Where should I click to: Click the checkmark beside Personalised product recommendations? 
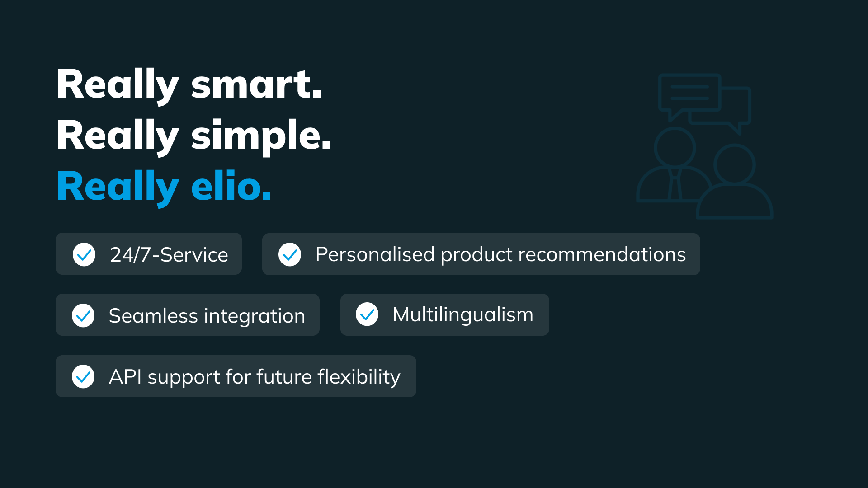[290, 254]
